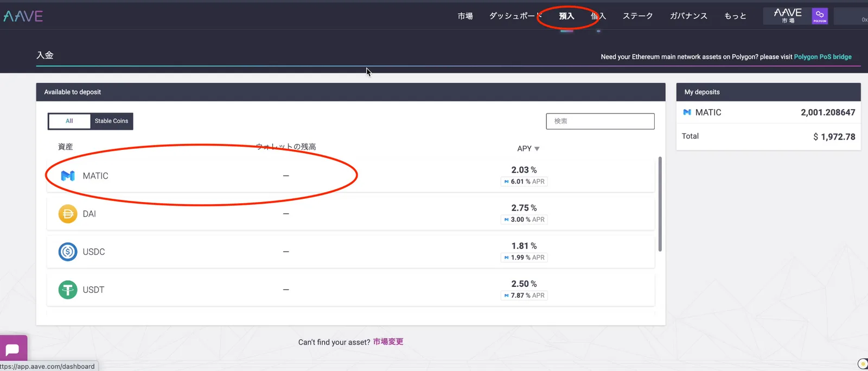Image resolution: width=868 pixels, height=371 pixels.
Task: Click MATIC 6.01 % APR reward badge
Action: [x=524, y=181]
